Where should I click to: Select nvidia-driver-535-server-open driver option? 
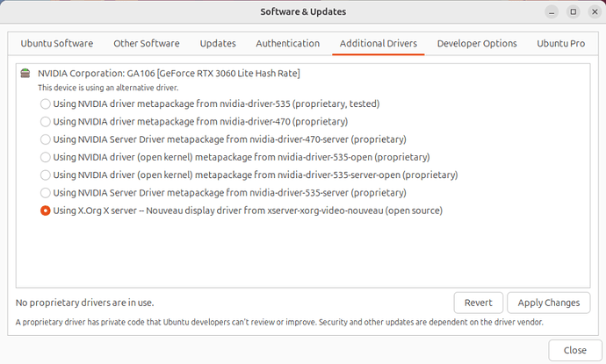(46, 175)
